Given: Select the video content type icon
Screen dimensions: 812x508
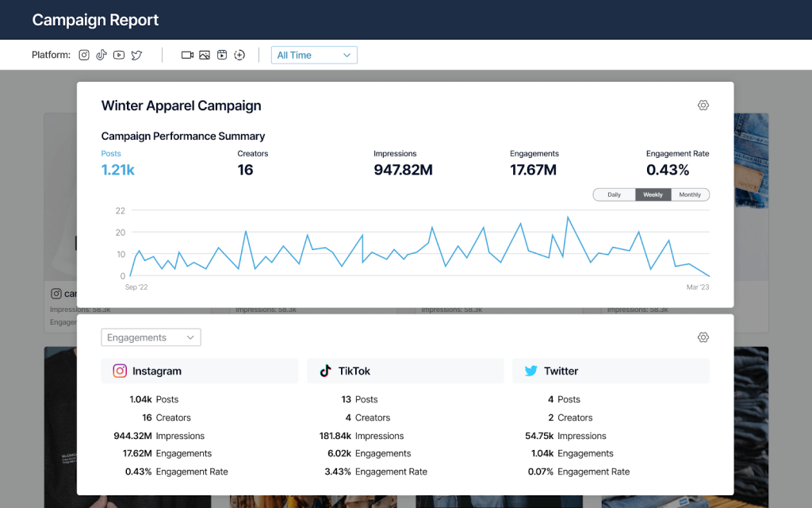Looking at the screenshot, I should point(187,55).
